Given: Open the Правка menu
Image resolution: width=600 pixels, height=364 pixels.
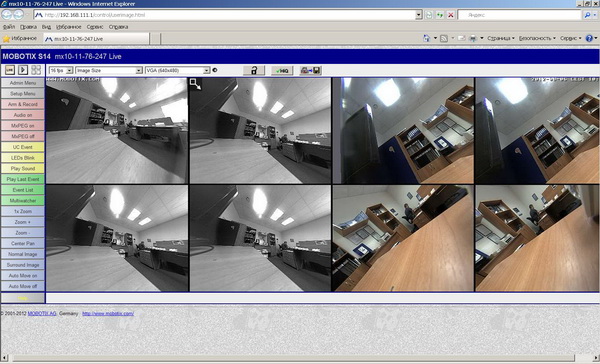Looking at the screenshot, I should [28, 27].
